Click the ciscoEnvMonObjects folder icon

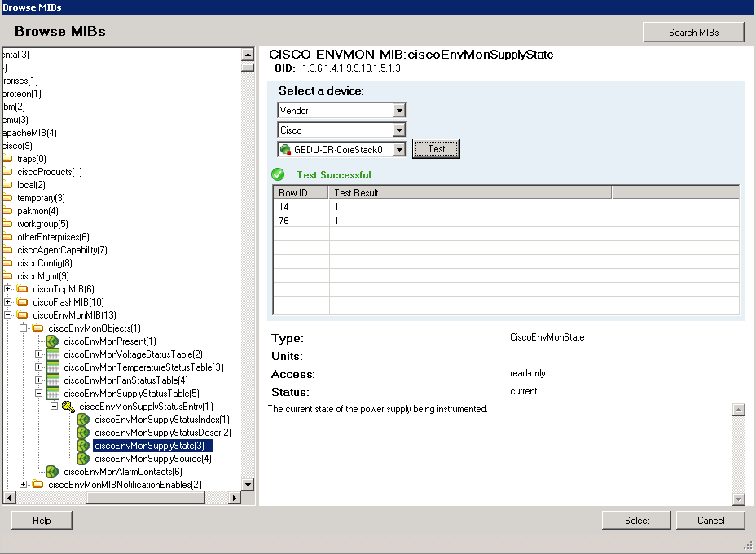point(37,328)
